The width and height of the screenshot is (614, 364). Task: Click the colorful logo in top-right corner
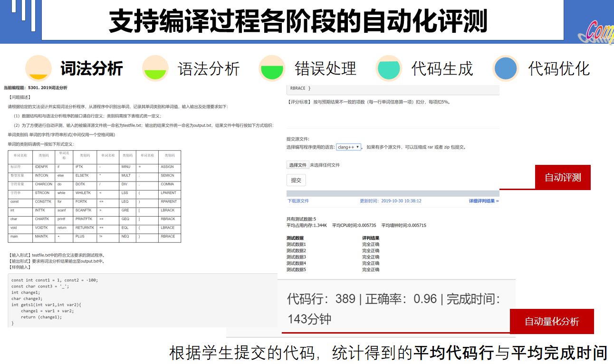click(595, 33)
